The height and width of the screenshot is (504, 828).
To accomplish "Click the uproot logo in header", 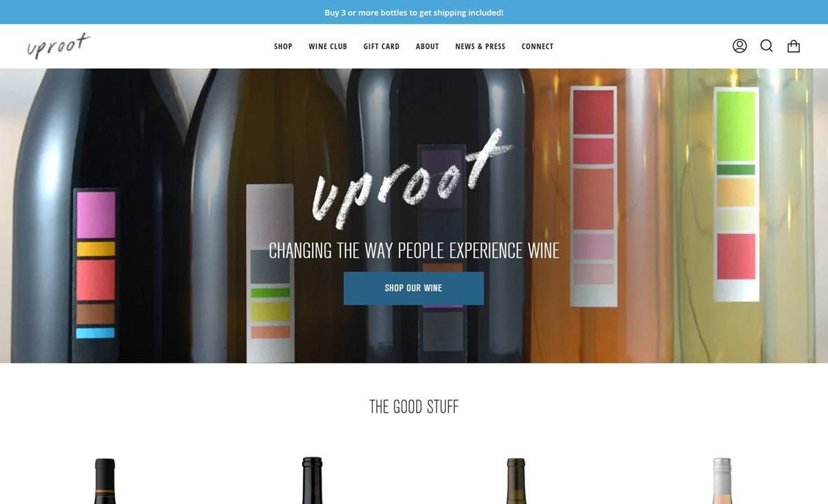I will [59, 46].
